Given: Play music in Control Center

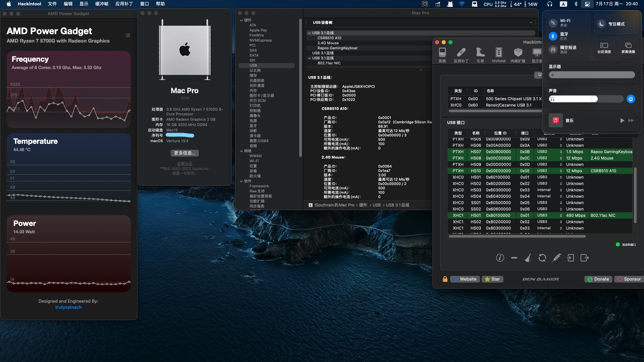Looking at the screenshot, I should coord(622,120).
